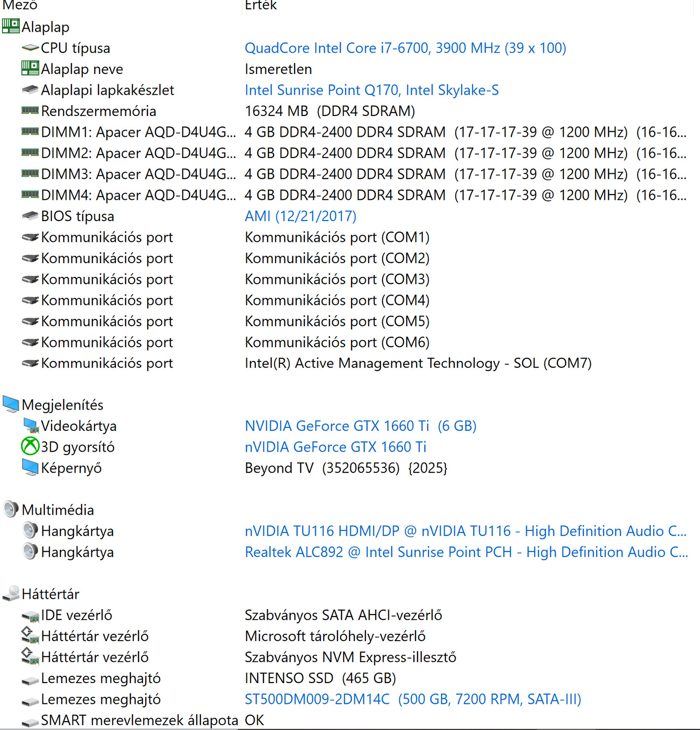Select the Háttértár section heading
Screen dimensions: 700x730
pos(50,594)
